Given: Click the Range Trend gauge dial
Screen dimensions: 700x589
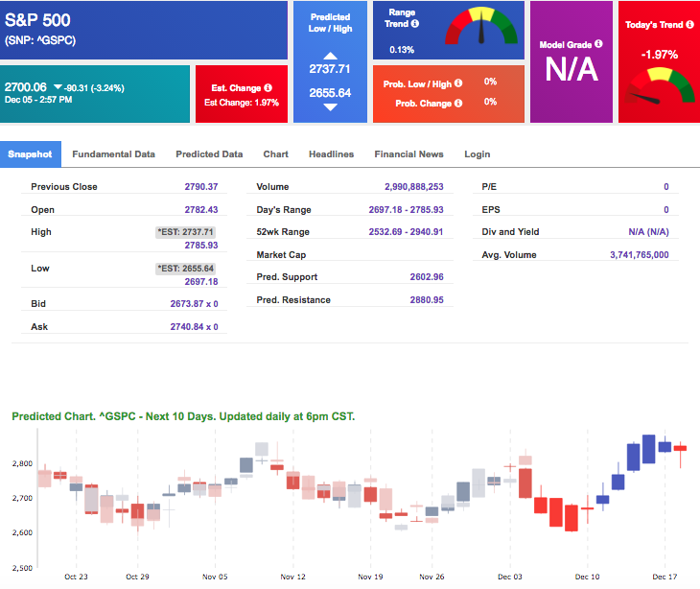Looking at the screenshot, I should [481, 27].
